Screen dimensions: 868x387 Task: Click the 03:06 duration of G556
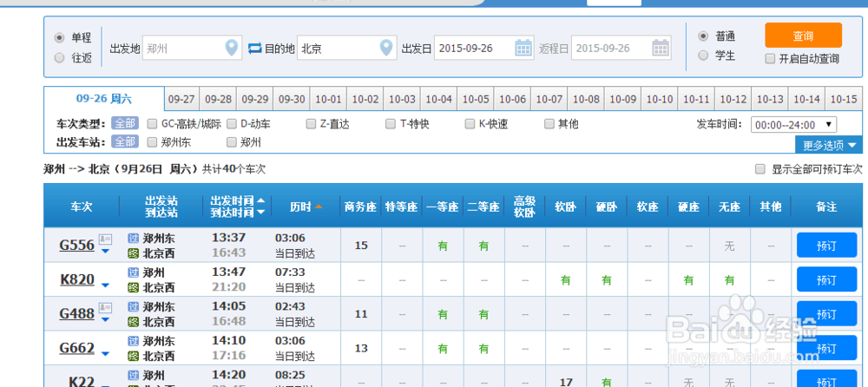290,238
